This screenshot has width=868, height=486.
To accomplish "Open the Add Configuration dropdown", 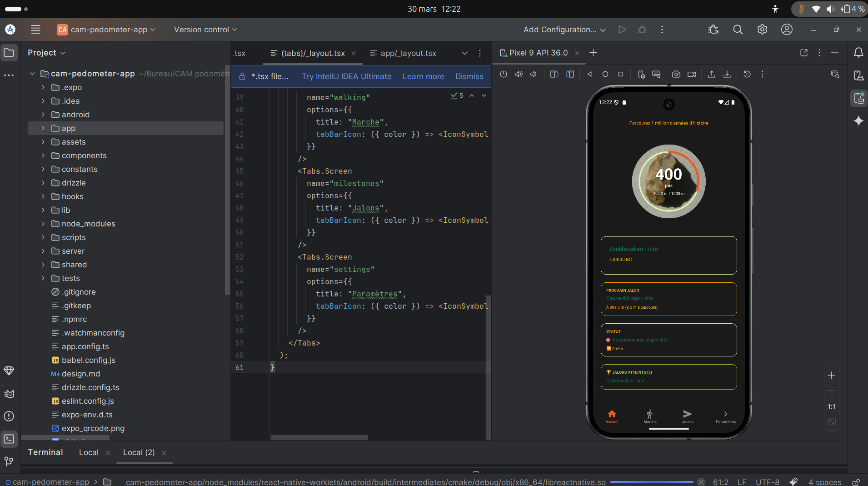I will pyautogui.click(x=564, y=30).
